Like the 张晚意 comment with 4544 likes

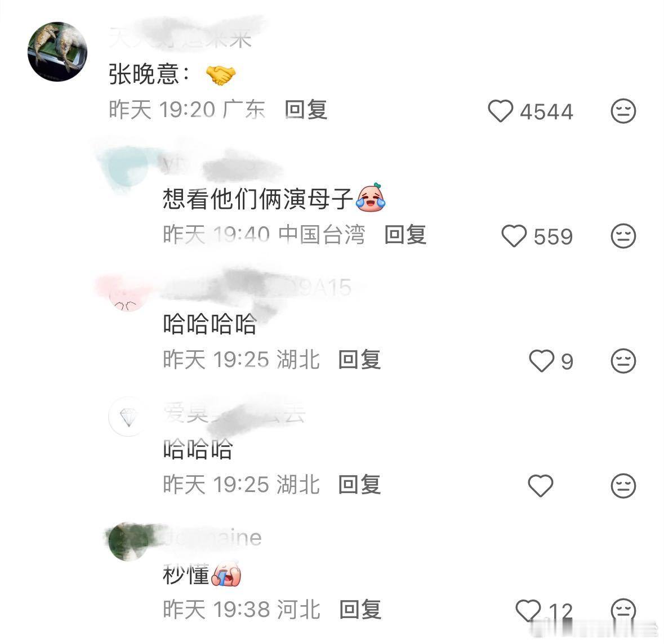[x=501, y=111]
